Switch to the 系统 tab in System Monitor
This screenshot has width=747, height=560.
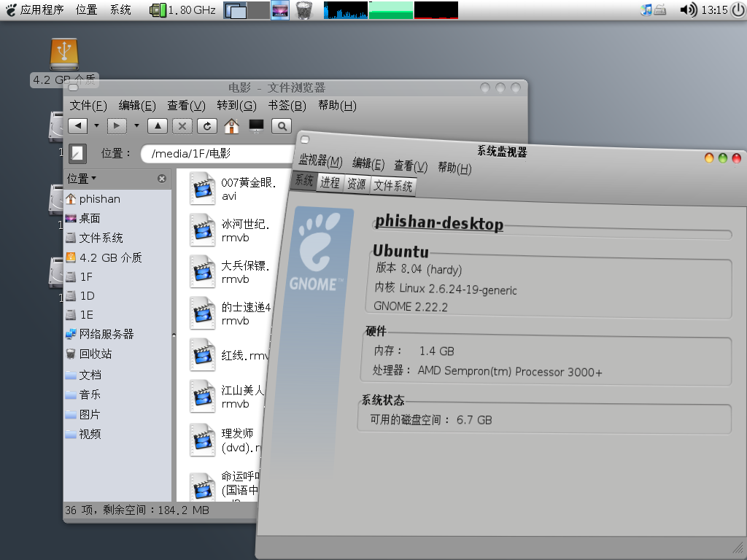(304, 180)
